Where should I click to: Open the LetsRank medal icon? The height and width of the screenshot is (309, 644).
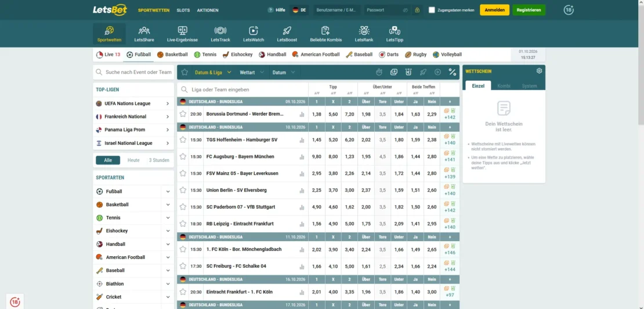coord(364,30)
